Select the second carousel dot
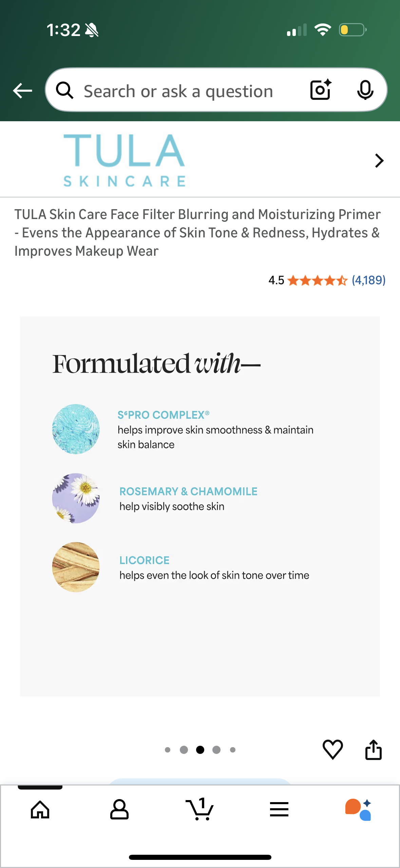The image size is (400, 868). 184,750
